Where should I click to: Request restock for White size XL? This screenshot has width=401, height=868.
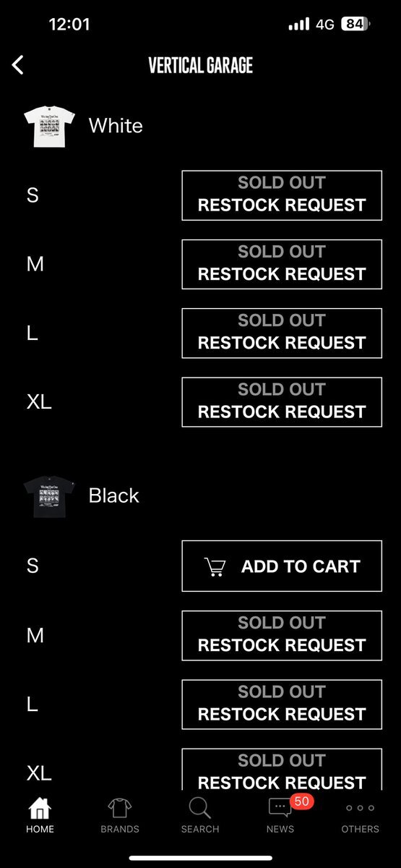tap(282, 401)
